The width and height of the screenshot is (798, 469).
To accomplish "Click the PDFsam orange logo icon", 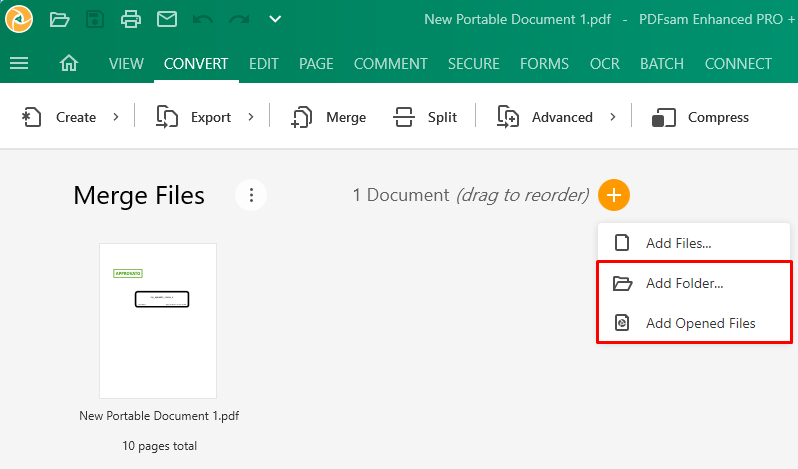I will point(19,19).
